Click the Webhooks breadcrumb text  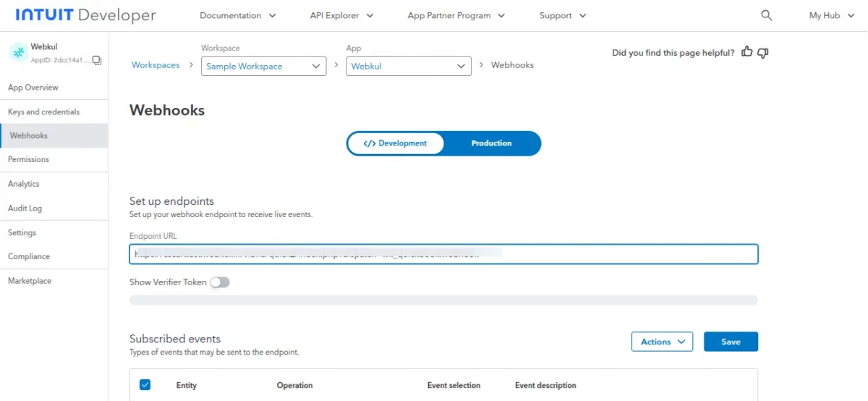click(x=512, y=65)
